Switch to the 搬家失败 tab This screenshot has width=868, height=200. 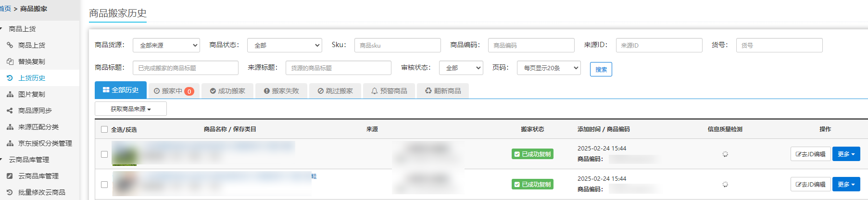[x=281, y=91]
